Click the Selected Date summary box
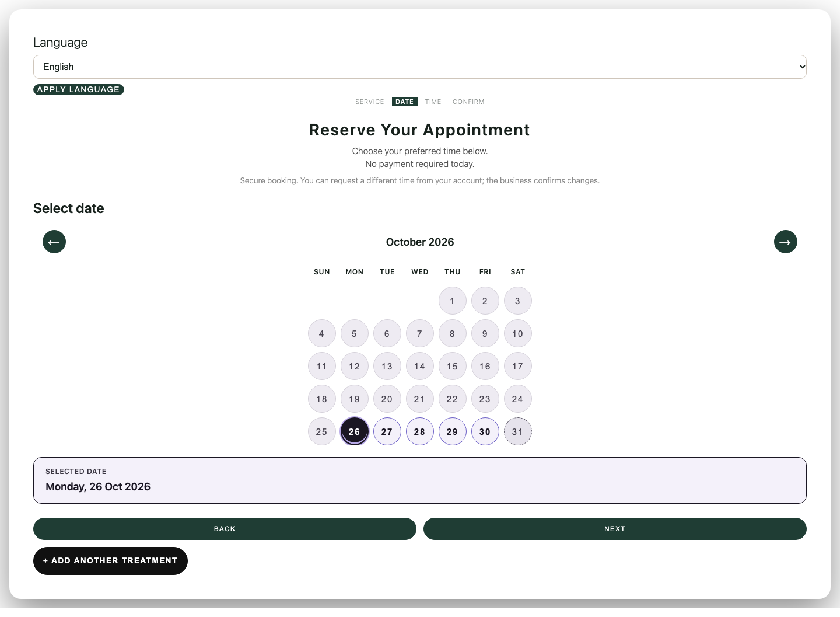The height and width of the screenshot is (617, 840). (420, 480)
